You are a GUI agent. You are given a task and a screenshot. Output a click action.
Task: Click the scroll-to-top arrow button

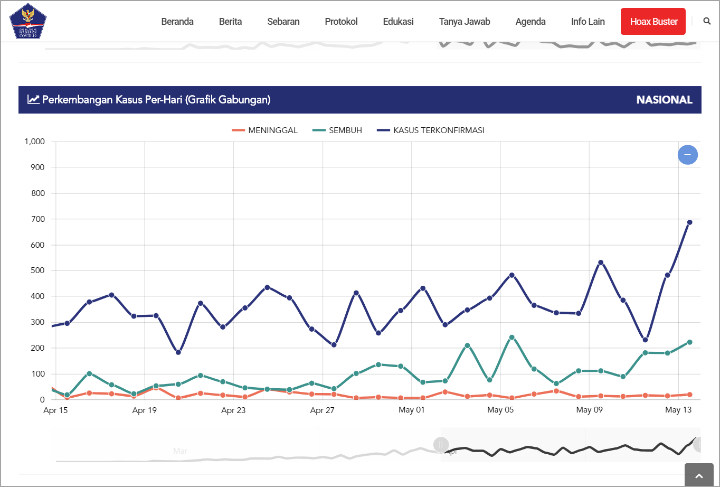pyautogui.click(x=699, y=475)
